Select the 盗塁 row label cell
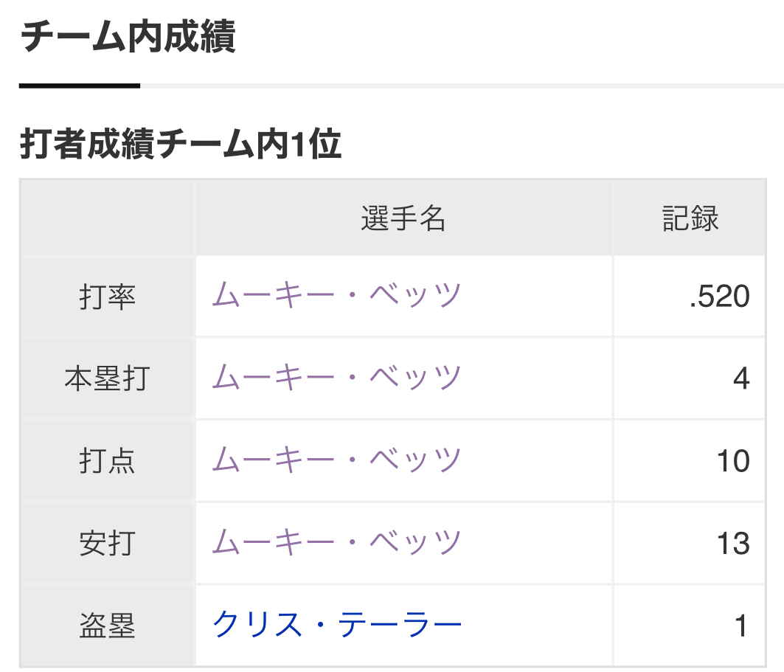Viewport: 784px width, 672px height. pyautogui.click(x=108, y=627)
